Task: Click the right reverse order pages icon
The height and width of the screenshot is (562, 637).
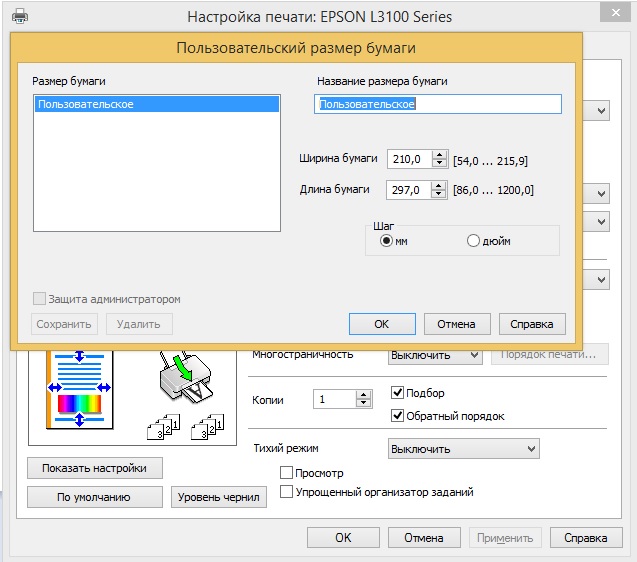Action: tap(208, 427)
